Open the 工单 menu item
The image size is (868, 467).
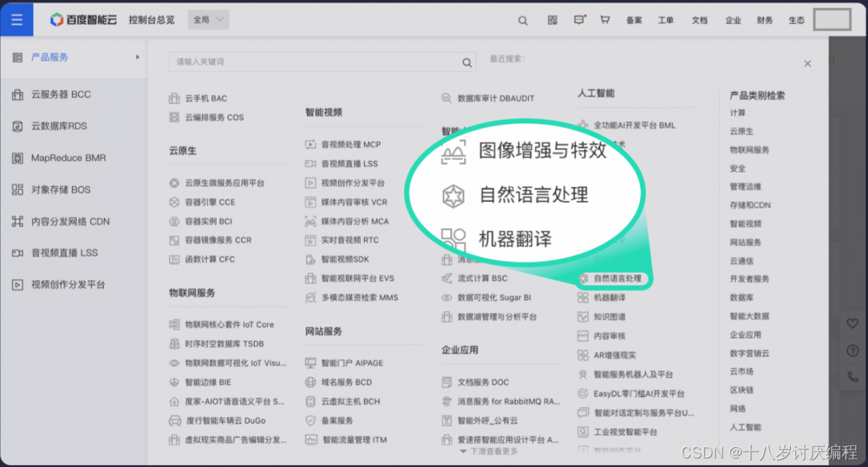(666, 20)
